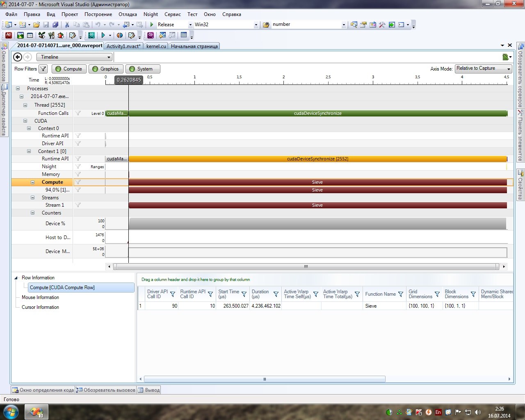Image resolution: width=525 pixels, height=420 pixels.
Task: Click the Nsight teal In icon
Action: pos(91,35)
